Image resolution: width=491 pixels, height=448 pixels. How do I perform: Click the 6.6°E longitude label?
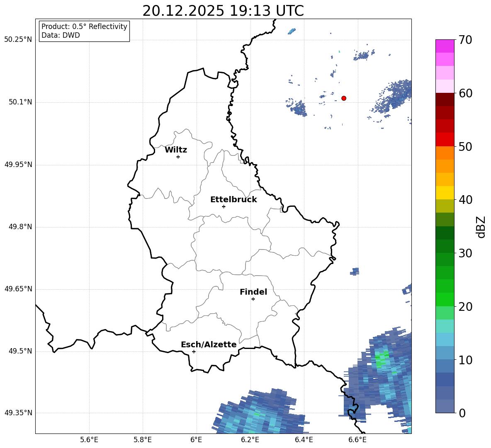tap(357, 440)
